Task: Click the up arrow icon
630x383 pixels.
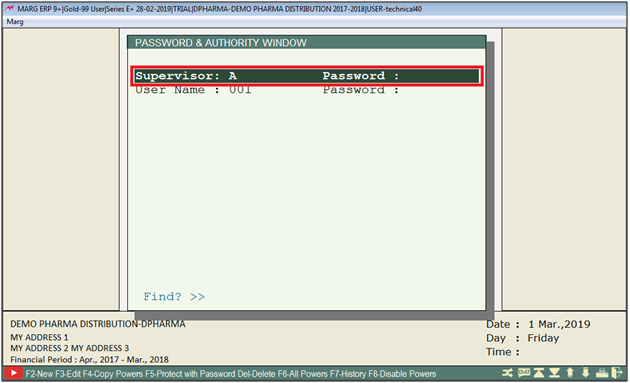Action: tap(570, 373)
